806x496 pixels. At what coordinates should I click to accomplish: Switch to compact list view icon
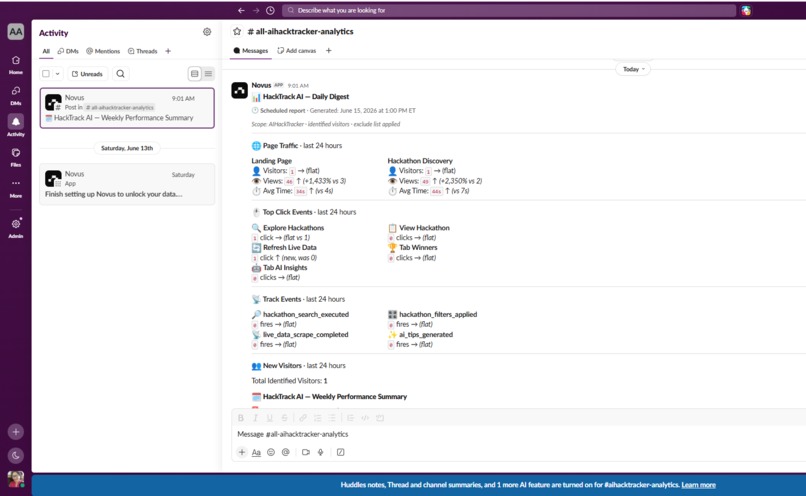[x=208, y=74]
